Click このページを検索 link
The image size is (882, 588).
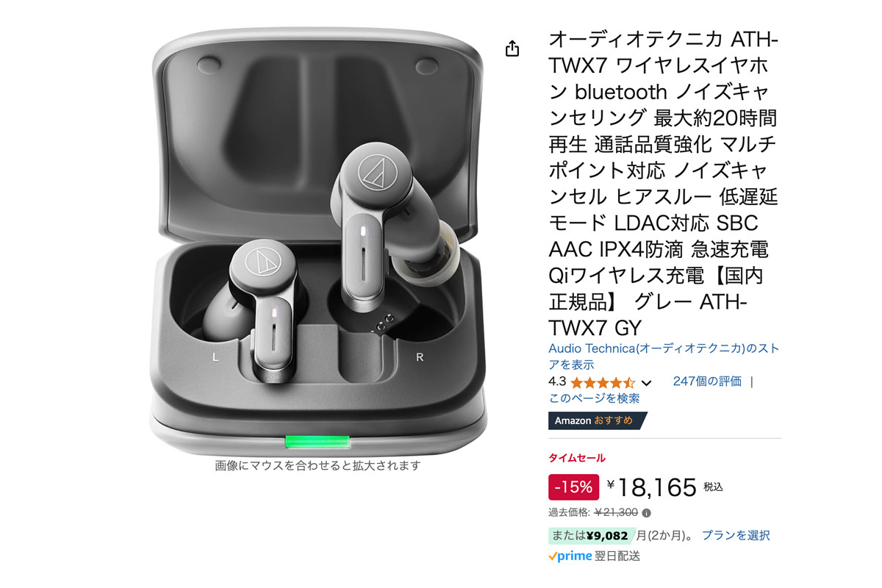594,398
